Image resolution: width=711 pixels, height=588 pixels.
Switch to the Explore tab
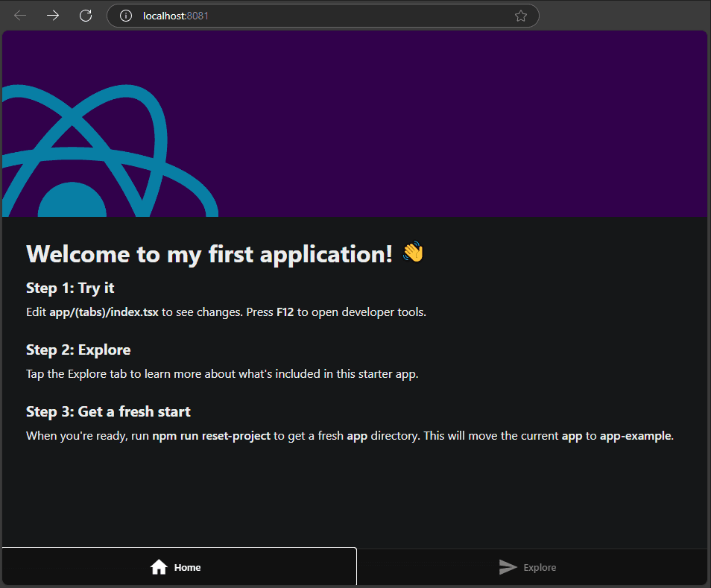tap(532, 566)
